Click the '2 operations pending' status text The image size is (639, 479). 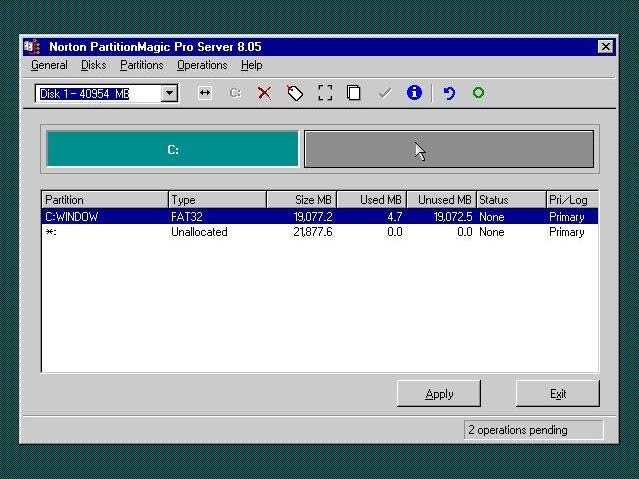518,430
